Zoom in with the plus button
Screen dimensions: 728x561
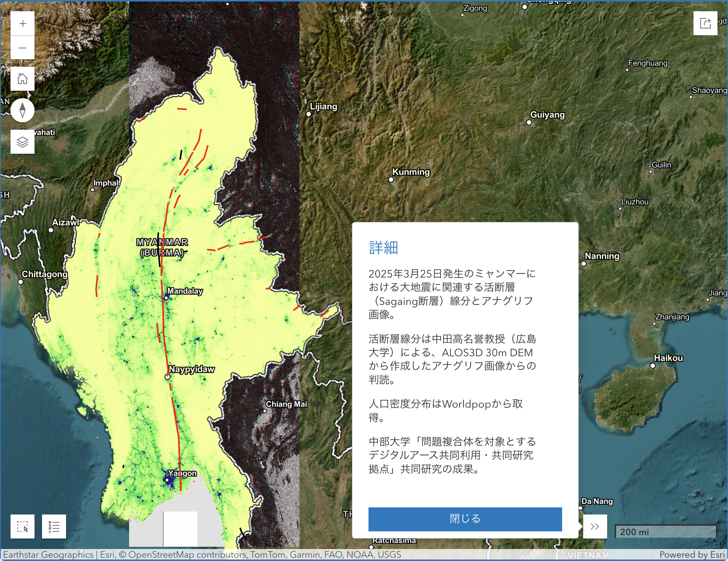pos(23,24)
